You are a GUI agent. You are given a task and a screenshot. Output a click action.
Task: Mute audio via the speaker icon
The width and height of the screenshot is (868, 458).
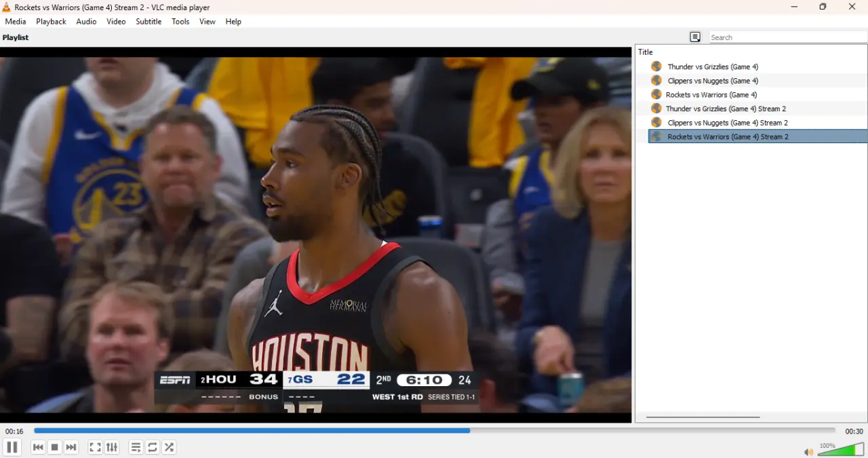[x=808, y=452]
